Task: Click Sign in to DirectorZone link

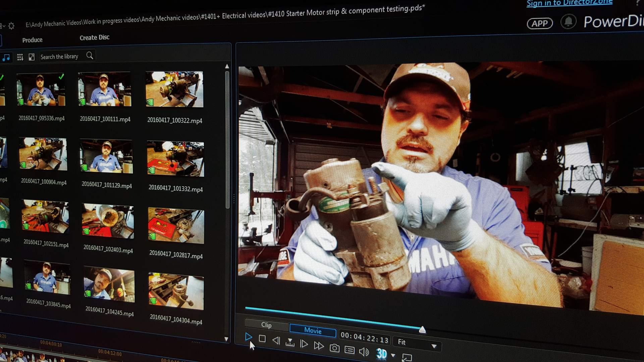Action: 569,3
